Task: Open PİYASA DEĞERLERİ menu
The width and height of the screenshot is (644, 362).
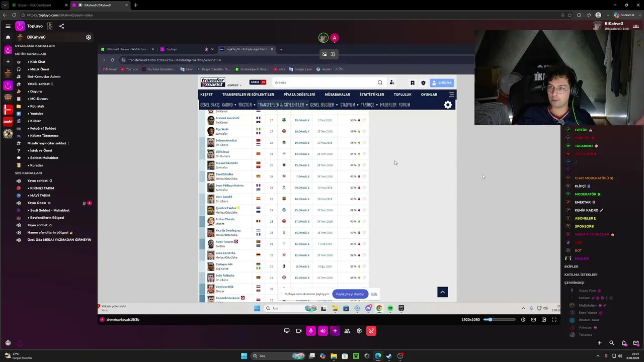Action: pyautogui.click(x=299, y=95)
